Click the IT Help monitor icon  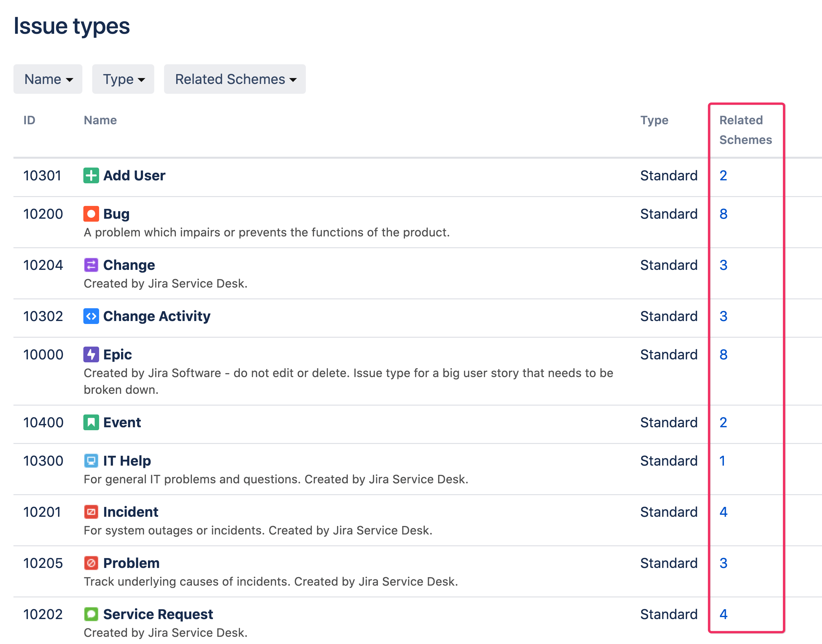pos(91,461)
